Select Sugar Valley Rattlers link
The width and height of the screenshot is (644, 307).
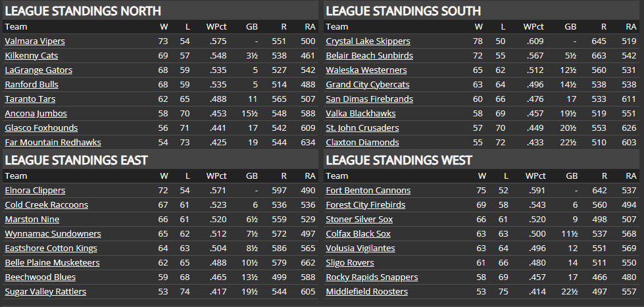pos(45,292)
